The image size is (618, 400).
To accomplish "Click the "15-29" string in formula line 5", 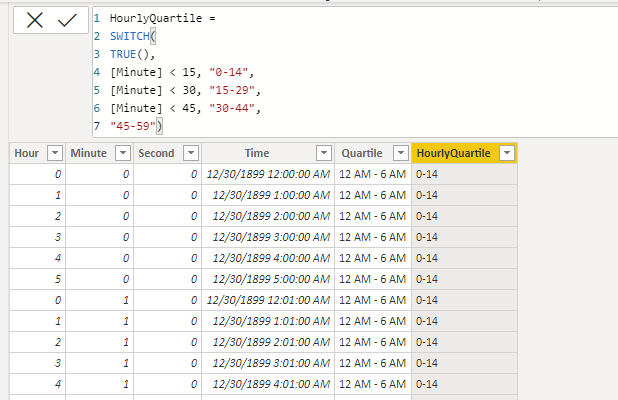I will (232, 90).
